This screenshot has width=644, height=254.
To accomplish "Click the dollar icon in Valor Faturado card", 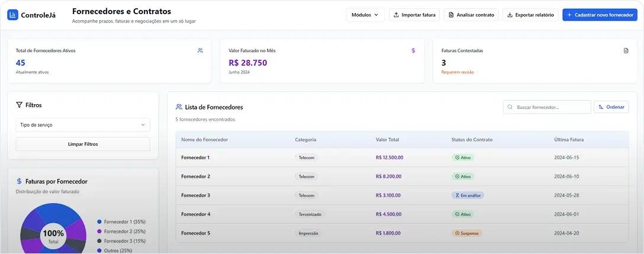I will pyautogui.click(x=413, y=51).
